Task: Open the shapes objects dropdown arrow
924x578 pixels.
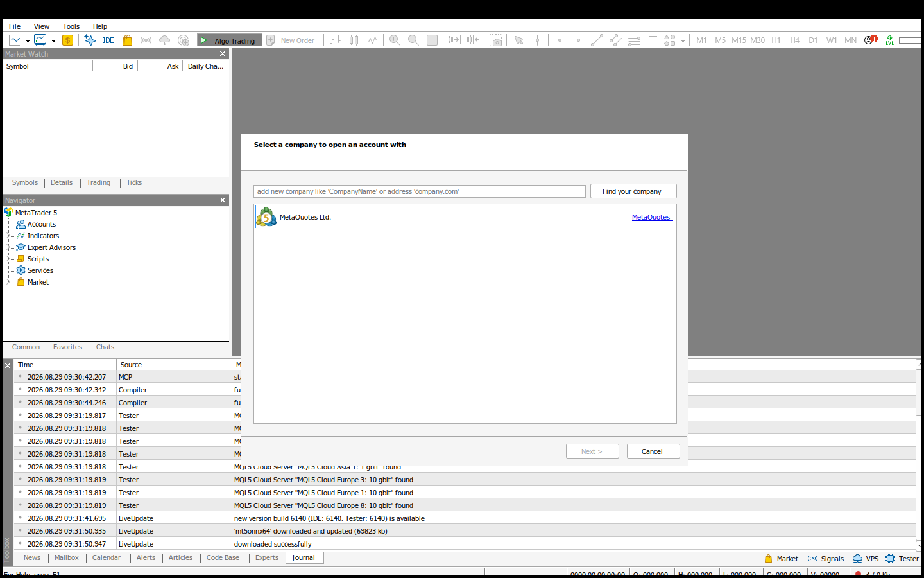Action: pos(683,40)
